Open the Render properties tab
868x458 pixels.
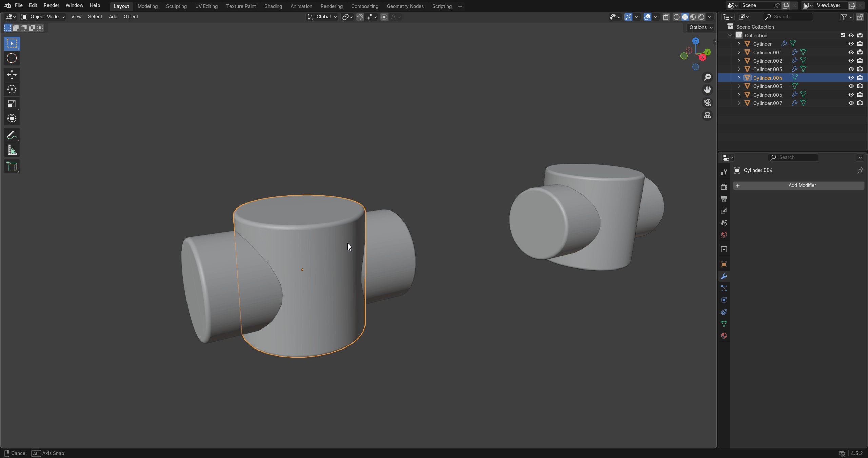click(724, 187)
